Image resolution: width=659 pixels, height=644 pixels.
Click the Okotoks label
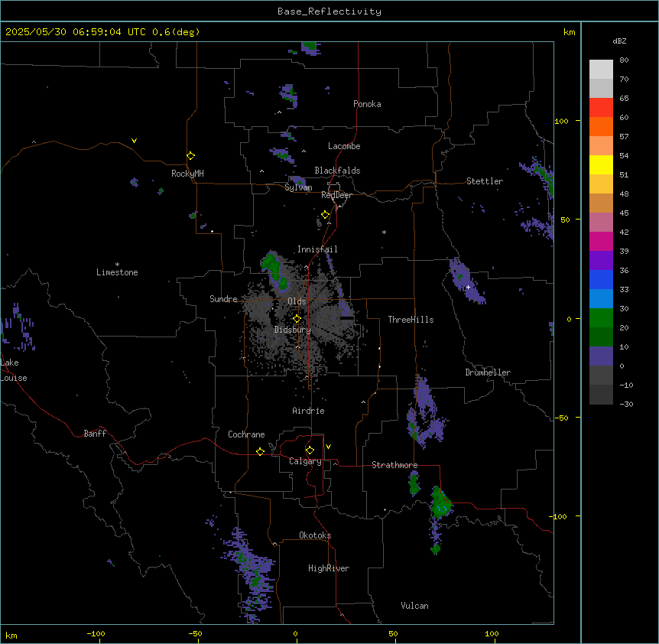pyautogui.click(x=315, y=535)
